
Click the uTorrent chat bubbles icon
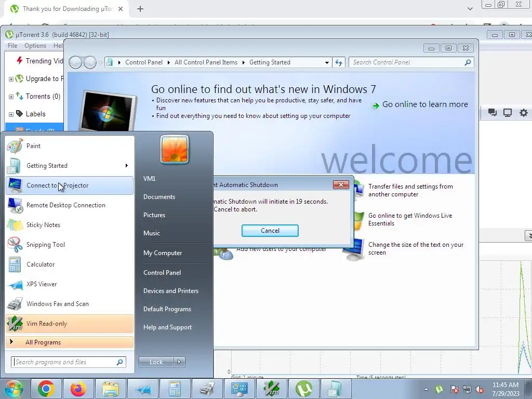coord(493,113)
